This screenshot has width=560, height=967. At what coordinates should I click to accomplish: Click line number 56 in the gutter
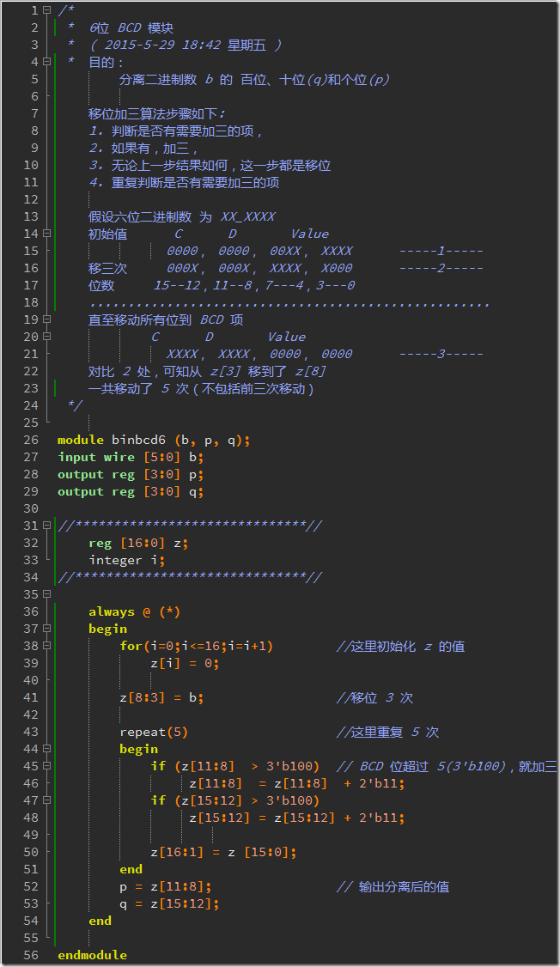coord(31,955)
